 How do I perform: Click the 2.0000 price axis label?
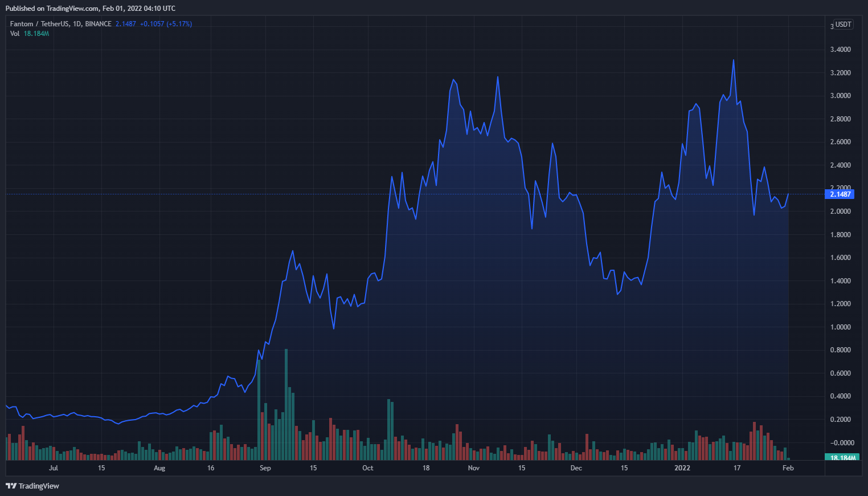(x=841, y=212)
